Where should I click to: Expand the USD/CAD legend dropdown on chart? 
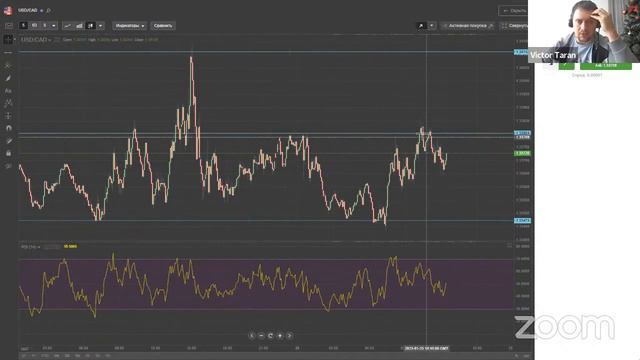(49, 40)
